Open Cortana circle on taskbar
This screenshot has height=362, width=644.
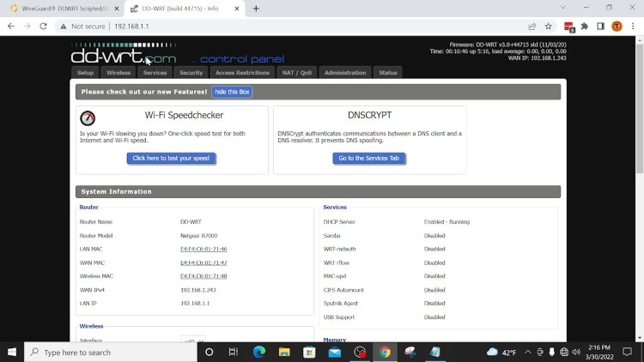(x=209, y=353)
